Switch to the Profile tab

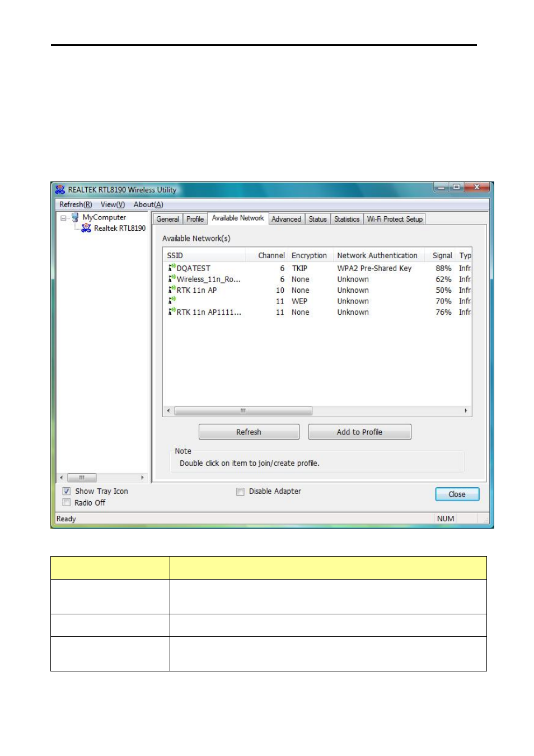pos(195,219)
